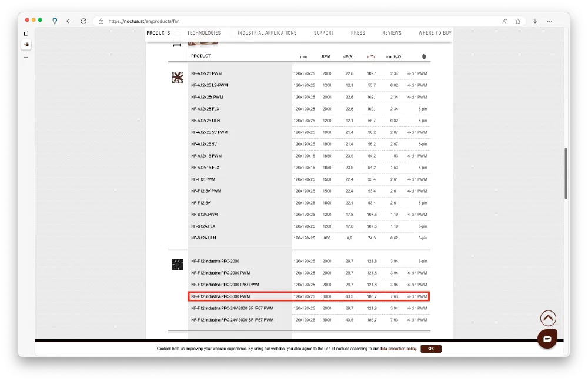Add a new tab with the plus icon

pyautogui.click(x=26, y=58)
